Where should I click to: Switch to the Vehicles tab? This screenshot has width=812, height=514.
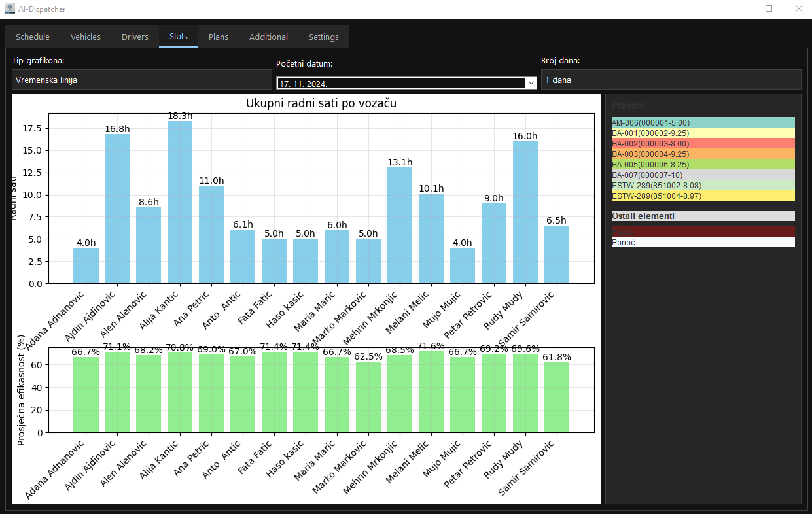pyautogui.click(x=86, y=37)
